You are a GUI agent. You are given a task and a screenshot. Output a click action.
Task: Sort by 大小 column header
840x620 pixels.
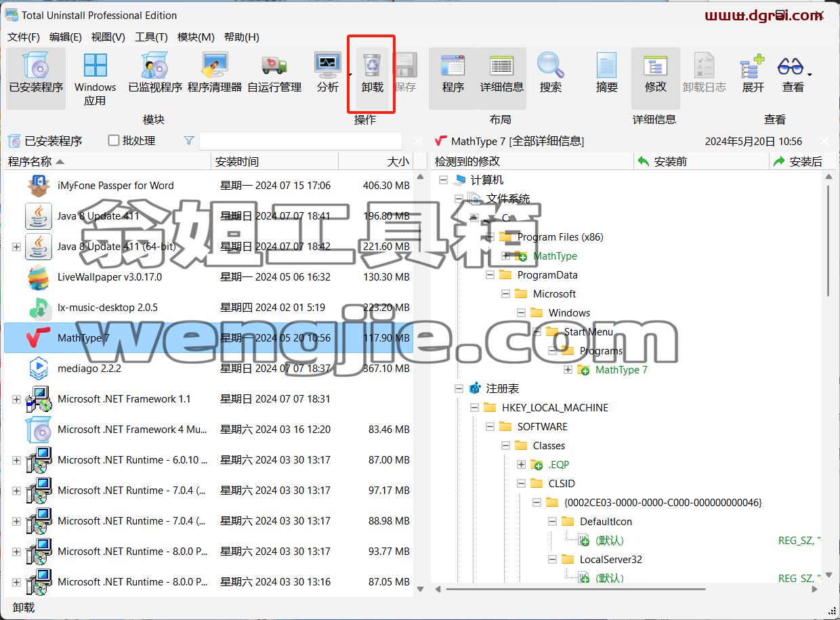tap(376, 161)
